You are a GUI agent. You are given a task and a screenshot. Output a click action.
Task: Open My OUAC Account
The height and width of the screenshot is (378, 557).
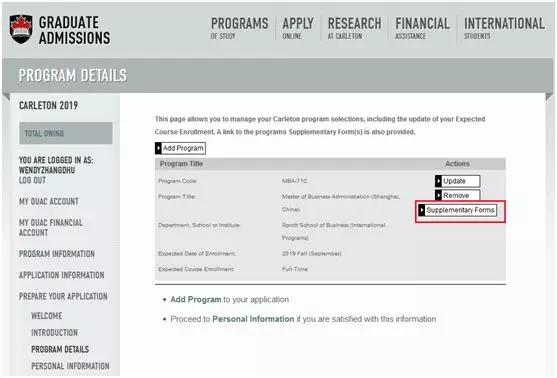tap(49, 201)
